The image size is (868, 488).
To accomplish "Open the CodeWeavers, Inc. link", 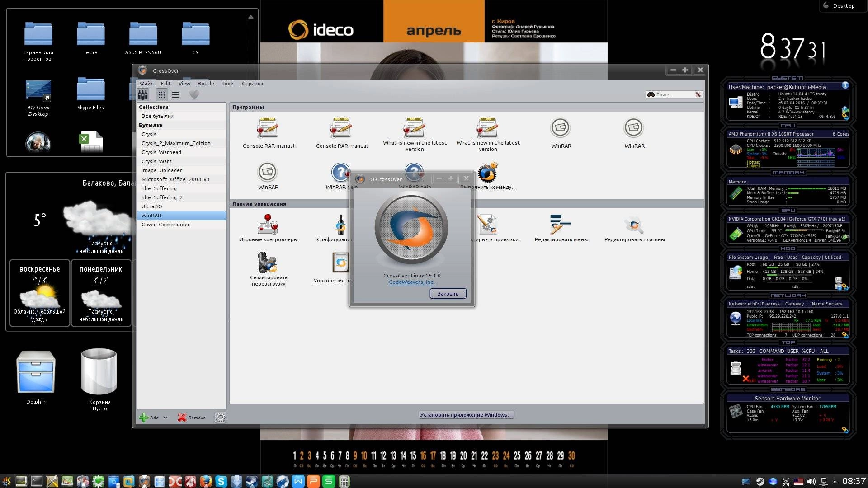I will [x=411, y=282].
